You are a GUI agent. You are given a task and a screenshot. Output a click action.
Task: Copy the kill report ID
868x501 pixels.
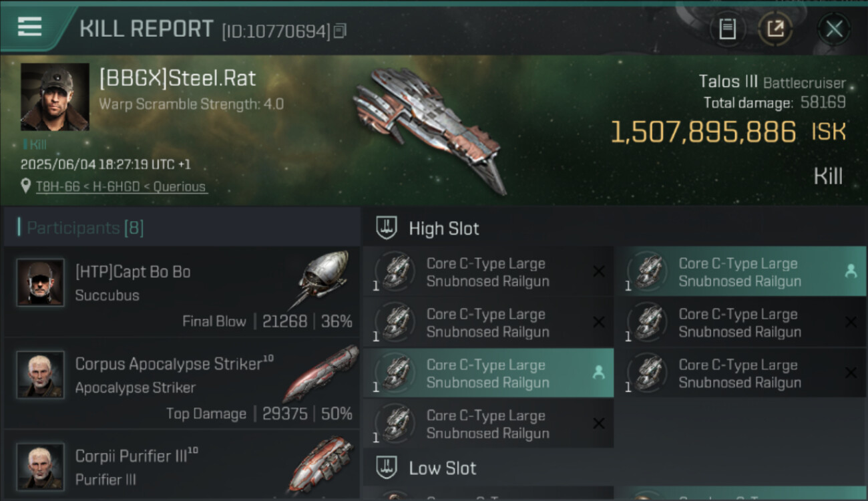coord(341,31)
